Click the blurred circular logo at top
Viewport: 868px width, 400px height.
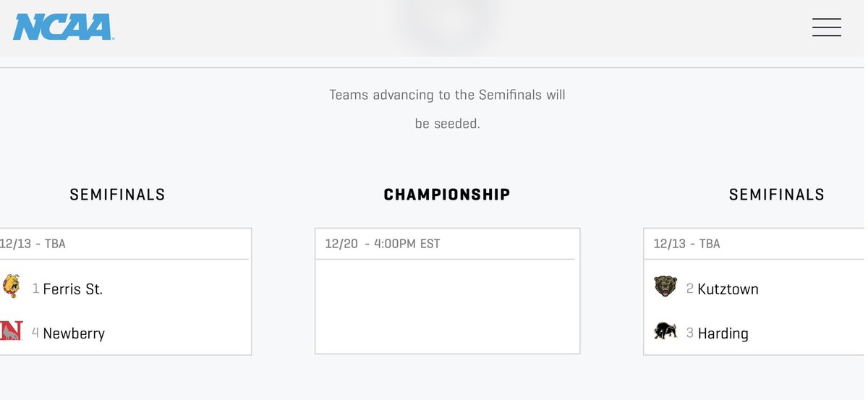click(447, 22)
